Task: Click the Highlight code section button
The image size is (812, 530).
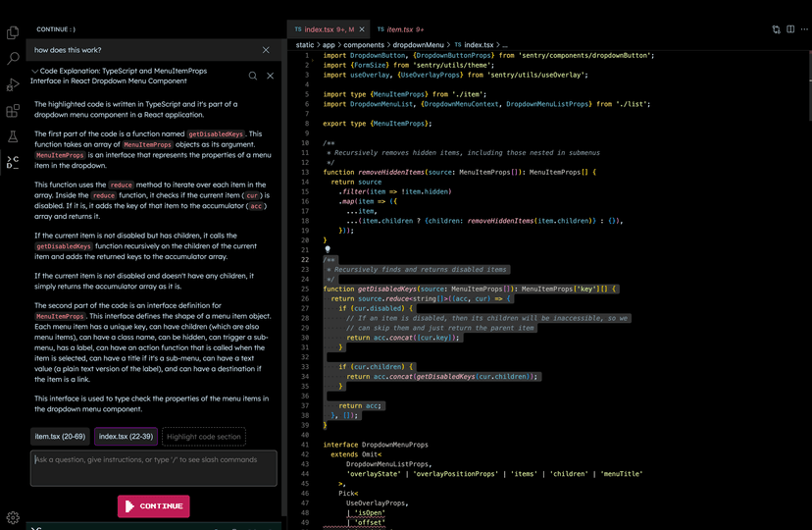Action: 203,437
